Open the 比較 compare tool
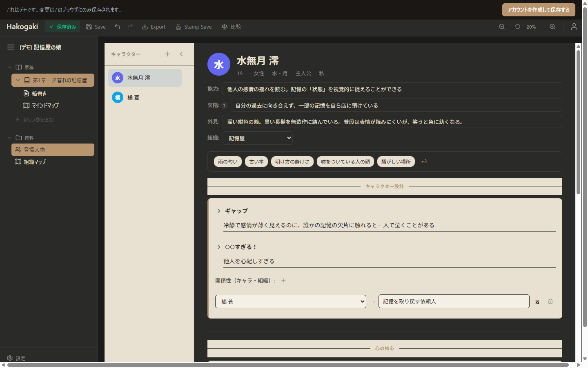Screen dimensions: 588x368 pos(231,27)
